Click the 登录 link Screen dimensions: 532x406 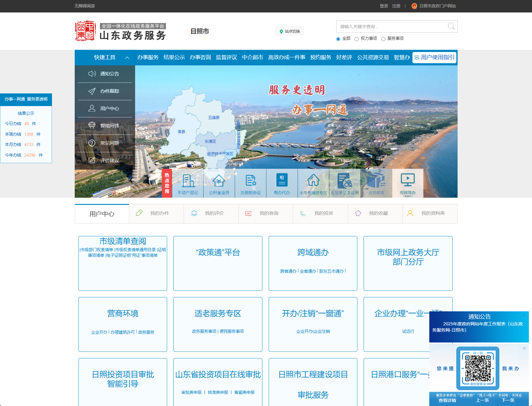[x=383, y=6]
